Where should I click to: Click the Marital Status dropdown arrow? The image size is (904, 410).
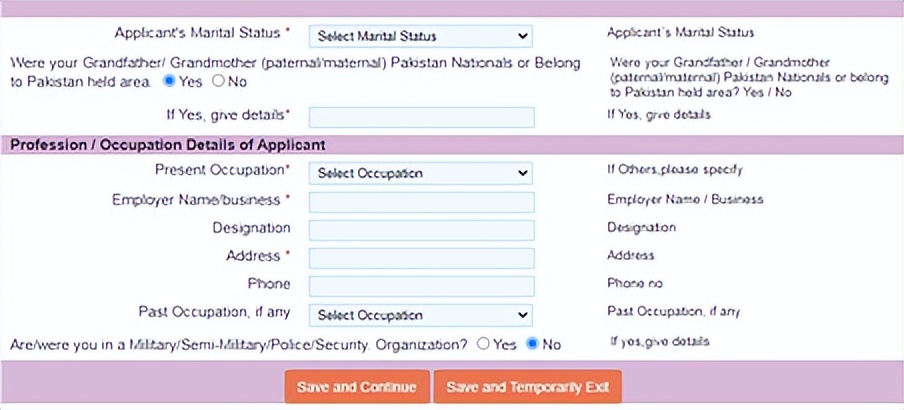(522, 36)
